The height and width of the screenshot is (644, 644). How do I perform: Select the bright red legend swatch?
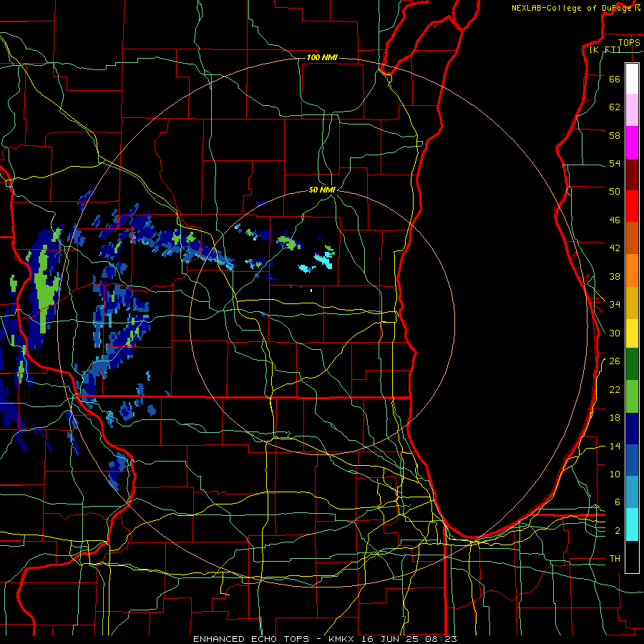point(632,206)
